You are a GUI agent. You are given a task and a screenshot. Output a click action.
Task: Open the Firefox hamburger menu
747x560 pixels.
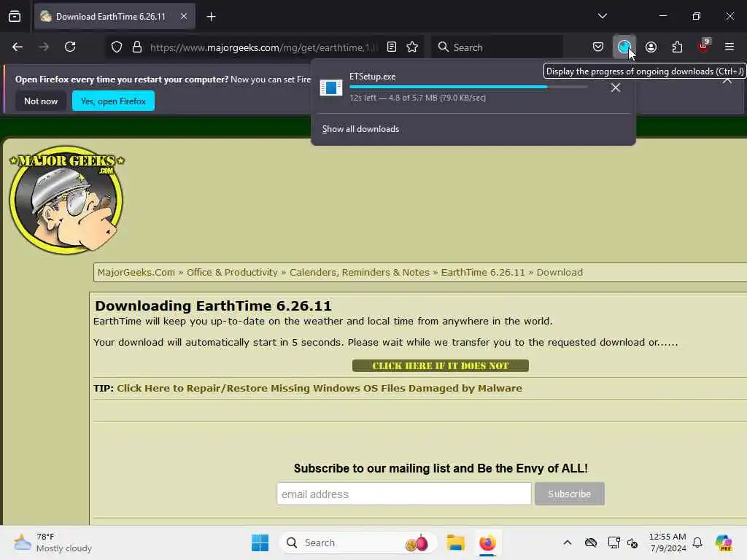tap(729, 47)
